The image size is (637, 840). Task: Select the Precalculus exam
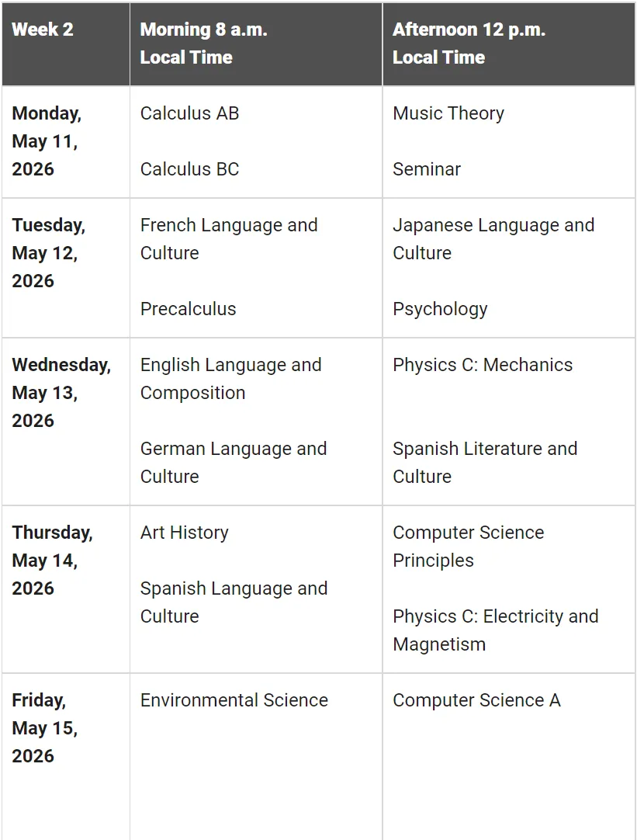point(188,309)
